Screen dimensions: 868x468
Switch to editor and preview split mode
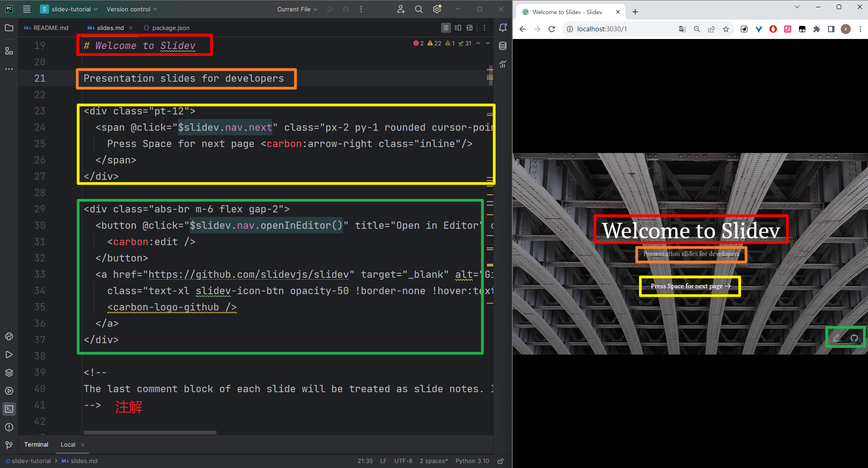[x=458, y=28]
